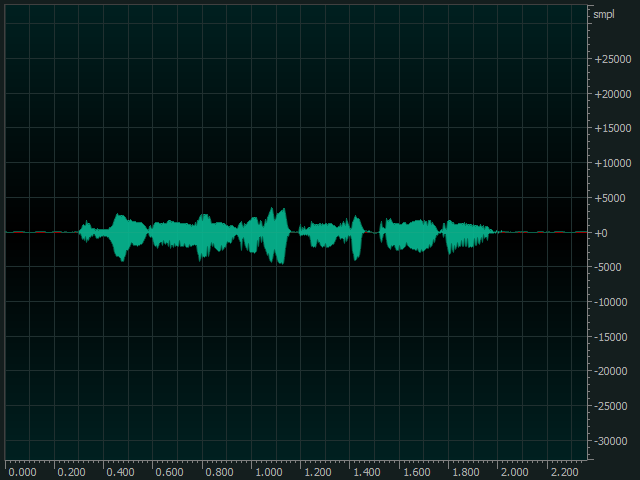The height and width of the screenshot is (480, 640).
Task: Click the smpl amplitude unit label
Action: pos(604,15)
